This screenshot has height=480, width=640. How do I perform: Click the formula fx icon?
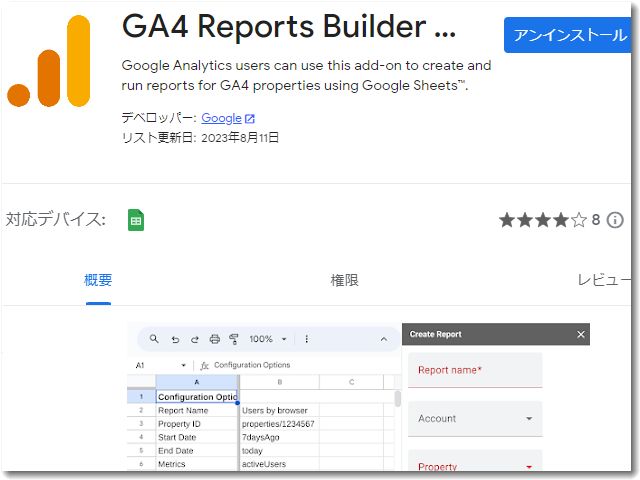pos(204,365)
